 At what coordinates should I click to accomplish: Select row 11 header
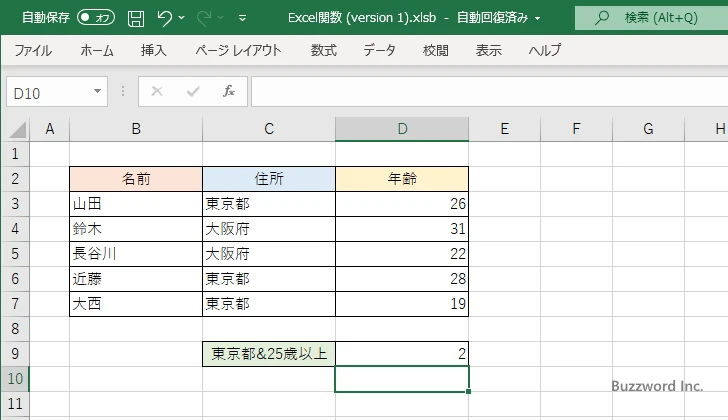(x=15, y=404)
